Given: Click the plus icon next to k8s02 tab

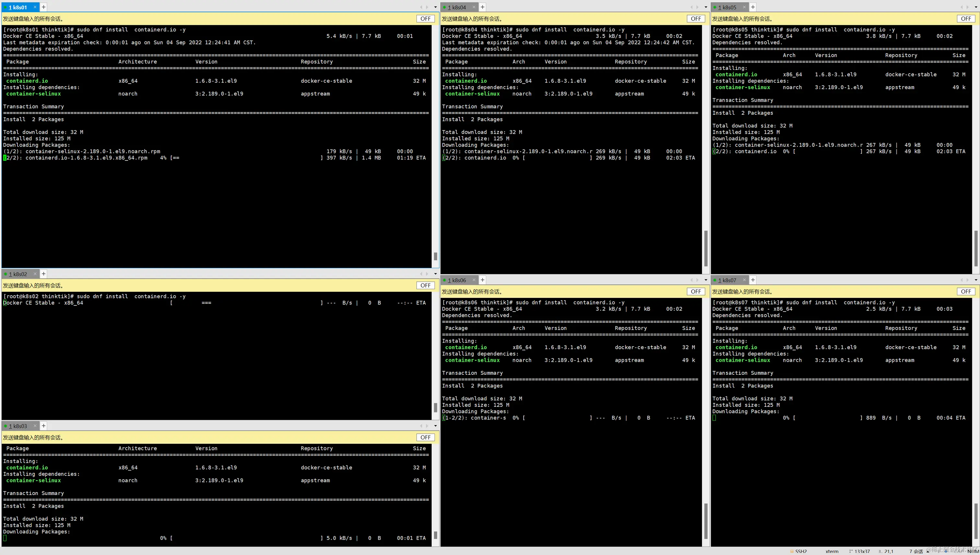Looking at the screenshot, I should tap(44, 274).
